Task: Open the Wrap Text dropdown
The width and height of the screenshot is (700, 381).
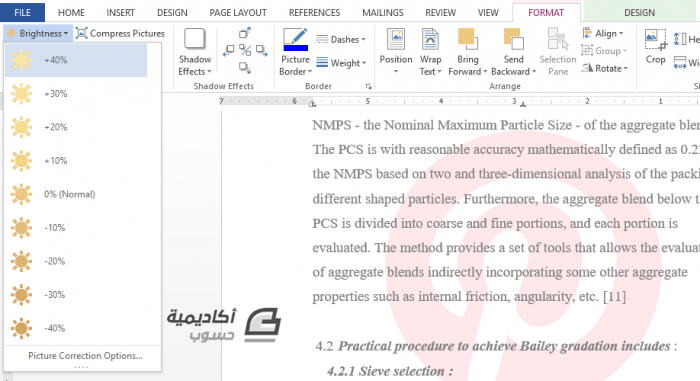Action: (430, 52)
